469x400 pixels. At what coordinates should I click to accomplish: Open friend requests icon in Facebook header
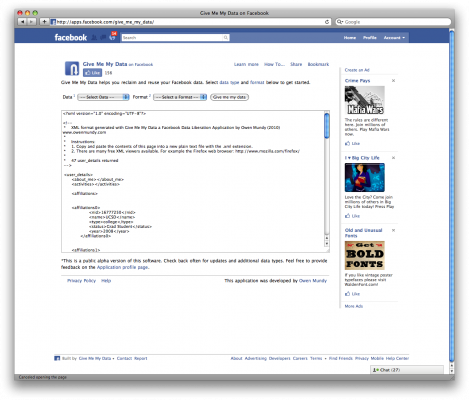tap(94, 38)
